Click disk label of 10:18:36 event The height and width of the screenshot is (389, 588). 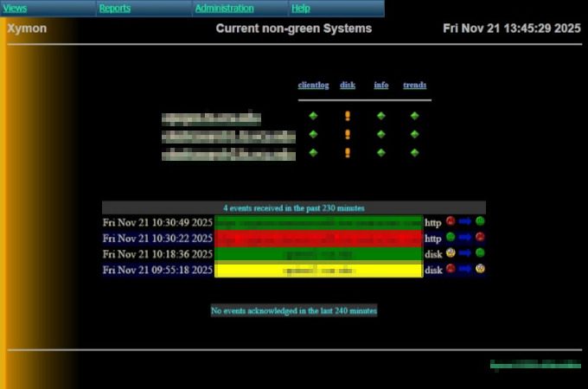click(x=433, y=254)
